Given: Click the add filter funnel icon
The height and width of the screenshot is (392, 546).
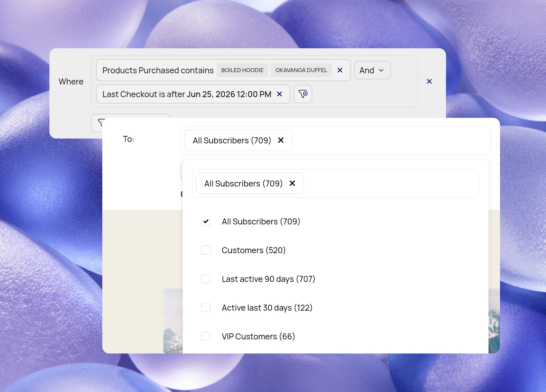Looking at the screenshot, I should click(303, 94).
